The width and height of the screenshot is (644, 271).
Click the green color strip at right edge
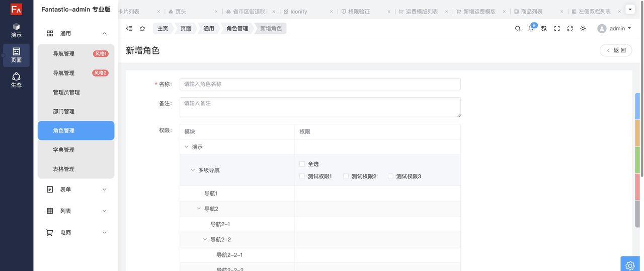(x=637, y=160)
